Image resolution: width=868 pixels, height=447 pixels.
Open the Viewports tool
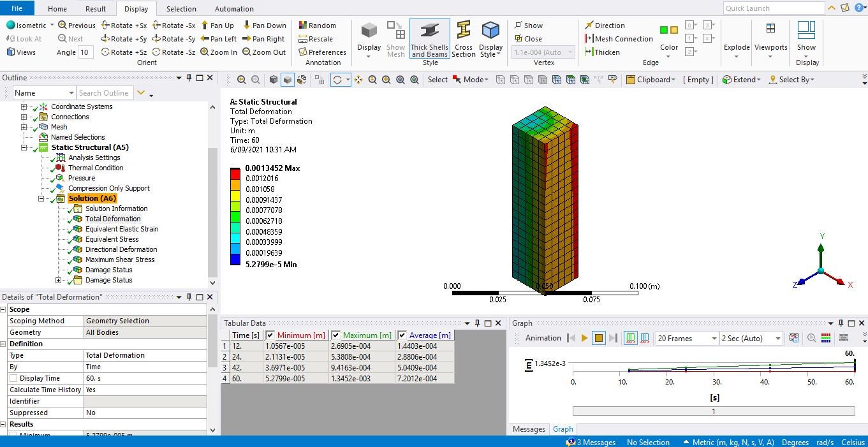(770, 38)
